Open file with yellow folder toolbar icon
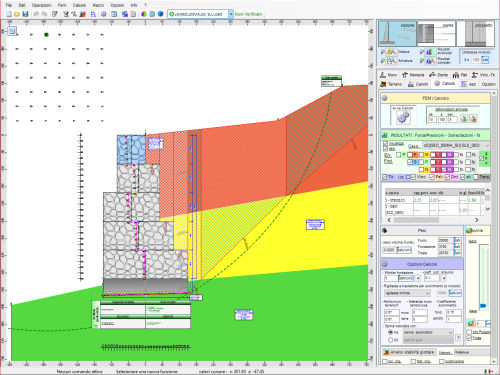500x375 pixels. (17, 14)
